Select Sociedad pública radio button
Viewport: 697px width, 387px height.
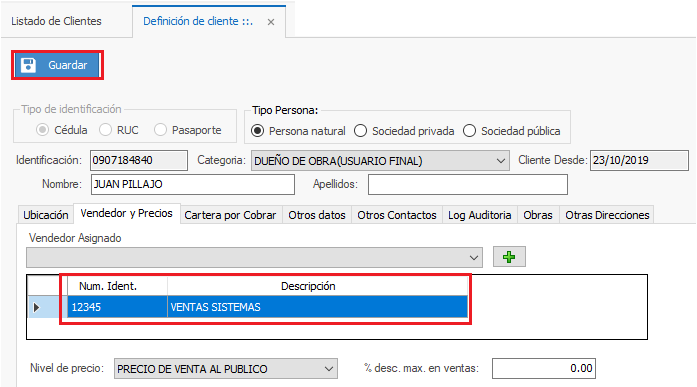point(469,131)
